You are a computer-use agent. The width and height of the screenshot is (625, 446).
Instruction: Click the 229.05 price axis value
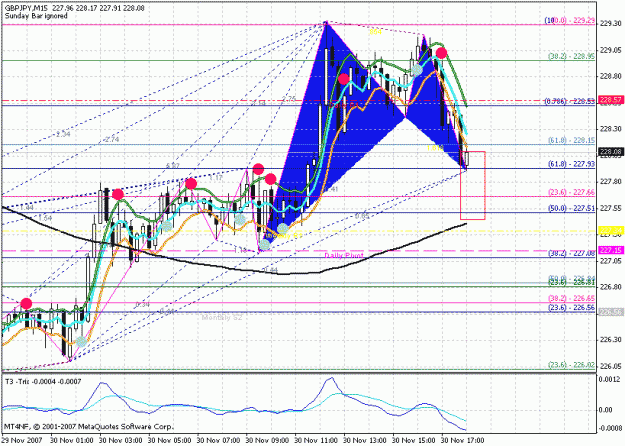click(x=609, y=50)
